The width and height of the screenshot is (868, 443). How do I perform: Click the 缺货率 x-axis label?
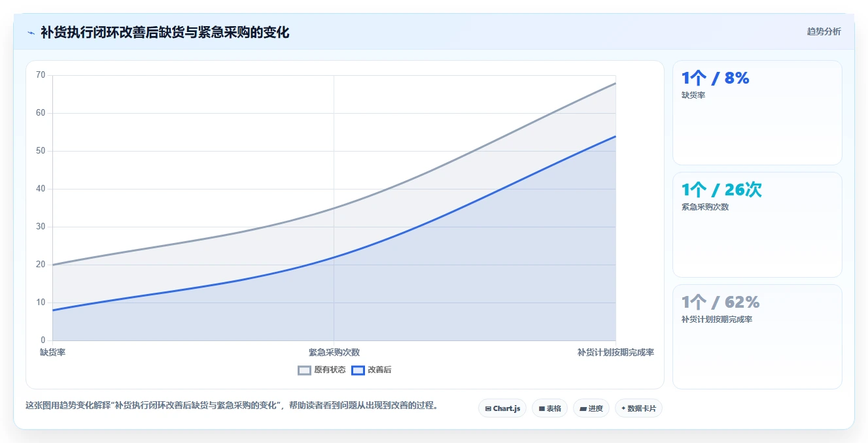52,352
